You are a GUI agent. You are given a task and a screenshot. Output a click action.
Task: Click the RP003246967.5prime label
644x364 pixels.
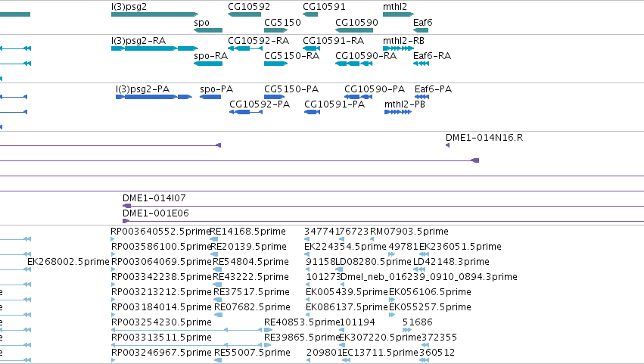(161, 353)
